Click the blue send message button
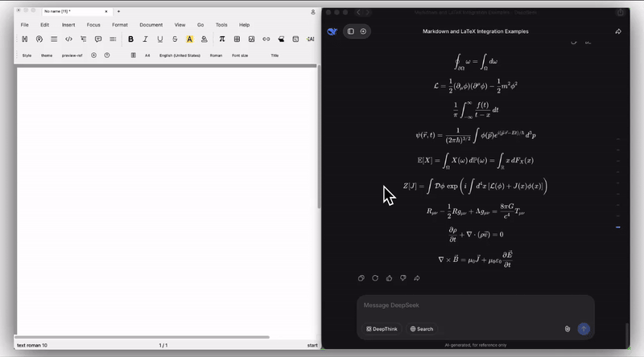The height and width of the screenshot is (357, 644). (x=584, y=329)
